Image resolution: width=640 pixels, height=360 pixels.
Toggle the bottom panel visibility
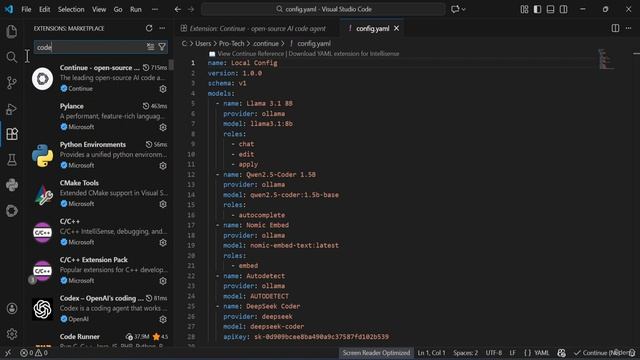coord(551,9)
